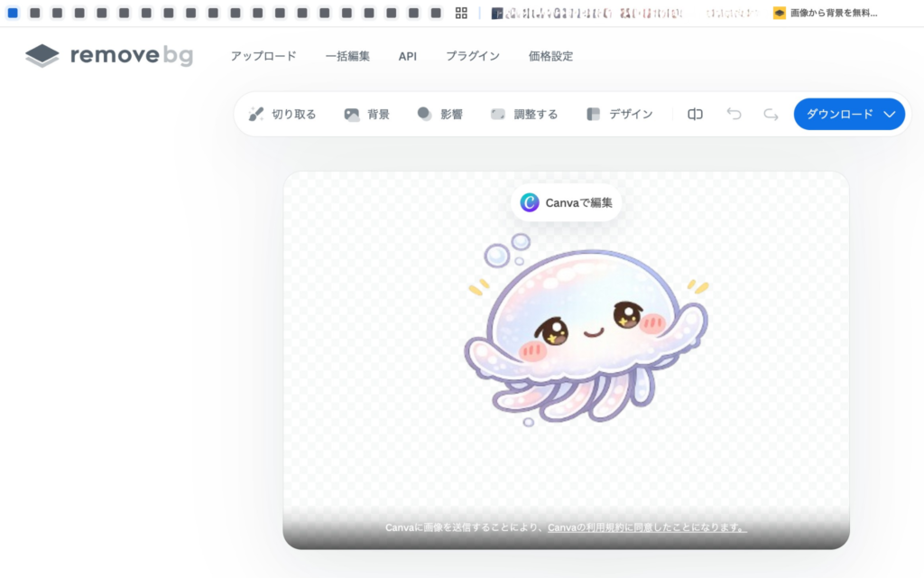Click the undo arrow icon

click(x=734, y=114)
